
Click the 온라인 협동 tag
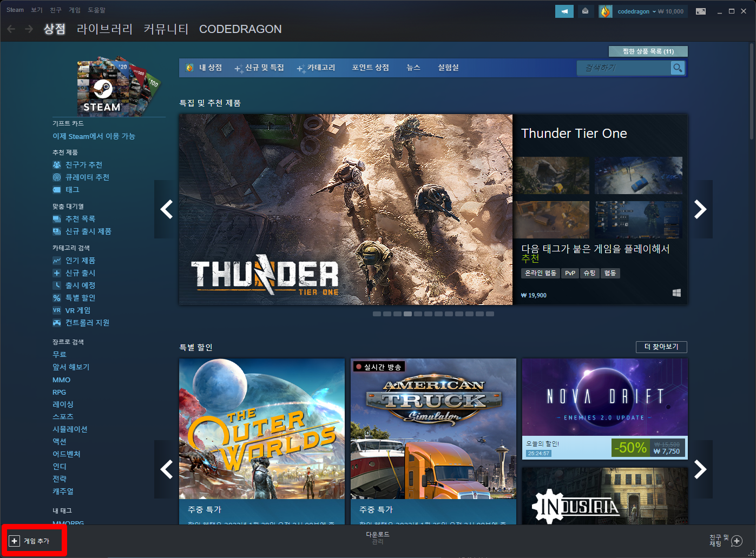[x=541, y=273]
